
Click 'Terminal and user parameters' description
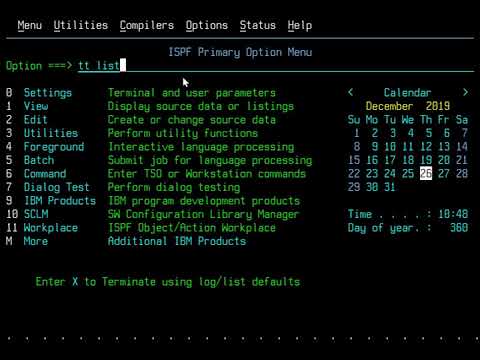click(192, 93)
